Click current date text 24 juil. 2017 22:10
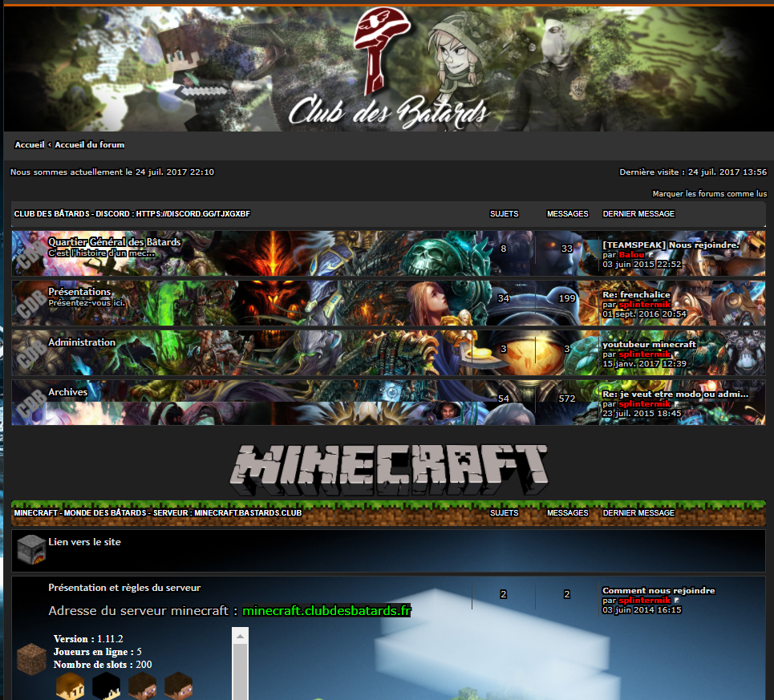The image size is (774, 700). click(x=175, y=172)
